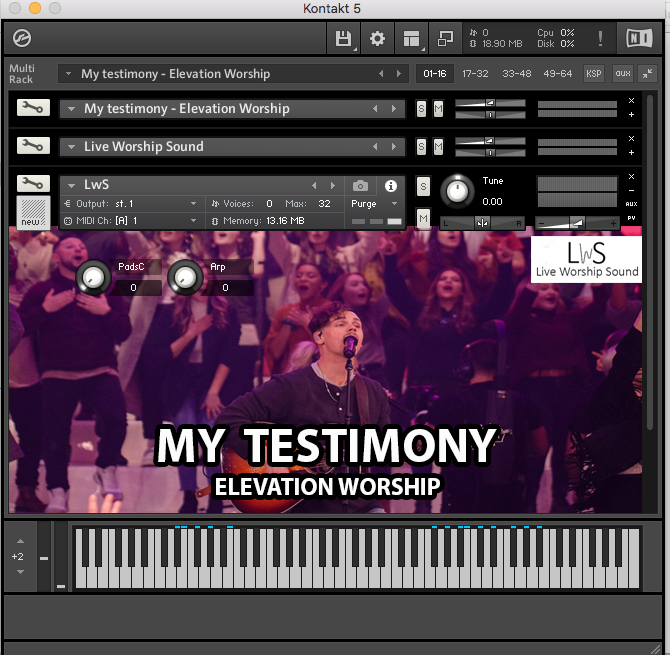Mute the Live Worship Sound instrument

click(x=438, y=147)
